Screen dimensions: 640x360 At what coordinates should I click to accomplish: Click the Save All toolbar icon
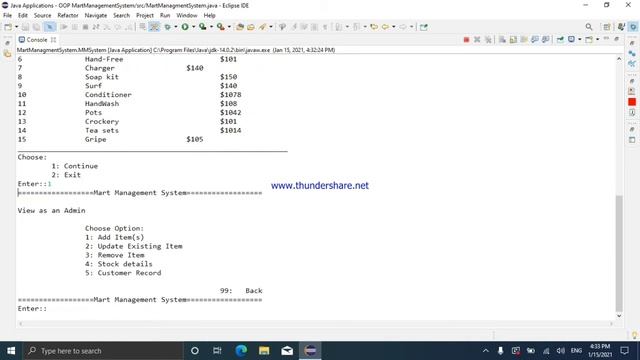[x=36, y=27]
